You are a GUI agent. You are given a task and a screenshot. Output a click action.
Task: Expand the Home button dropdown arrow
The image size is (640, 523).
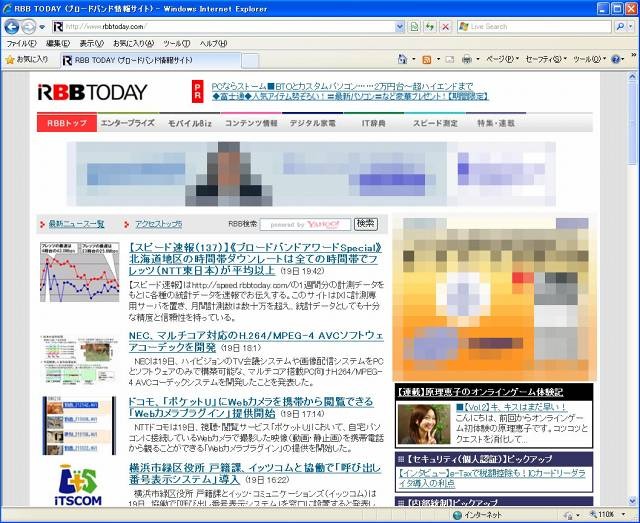pyautogui.click(x=413, y=60)
